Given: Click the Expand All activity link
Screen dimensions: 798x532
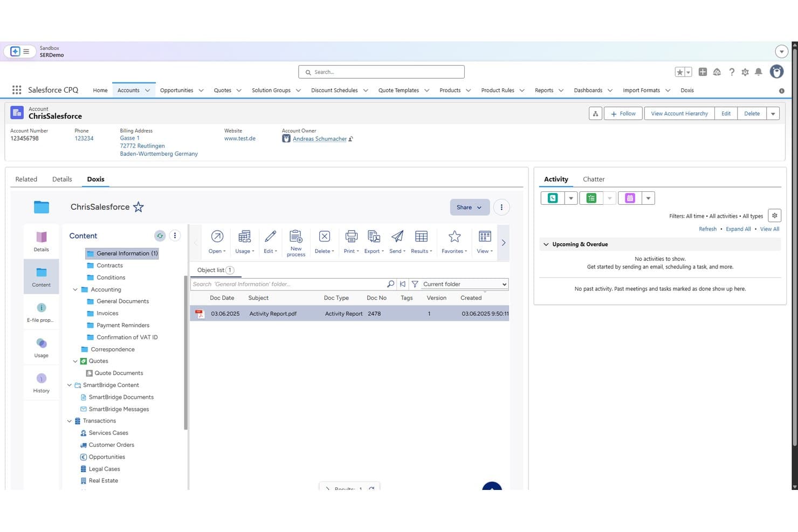Looking at the screenshot, I should (x=738, y=229).
